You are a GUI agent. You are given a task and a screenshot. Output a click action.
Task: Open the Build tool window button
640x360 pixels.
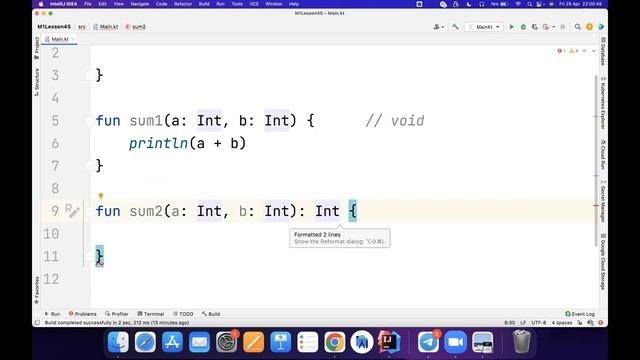coord(211,314)
